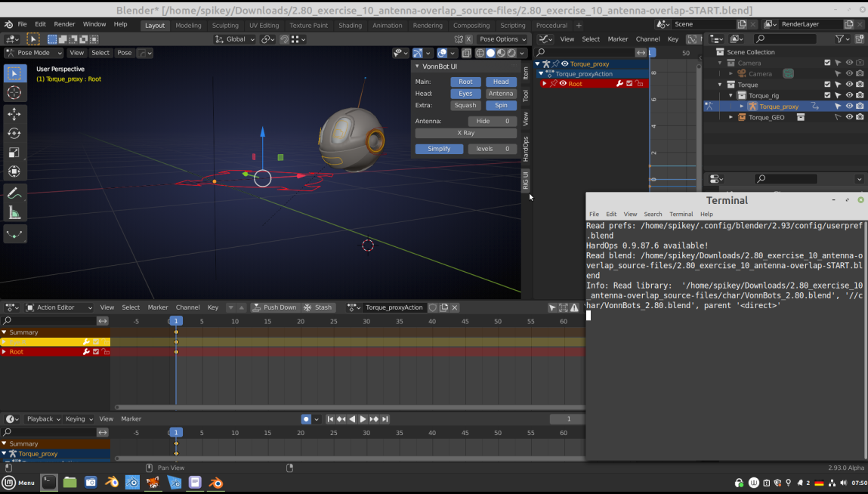
Task: Open the Action Editor mode dropdown
Action: [x=59, y=307]
